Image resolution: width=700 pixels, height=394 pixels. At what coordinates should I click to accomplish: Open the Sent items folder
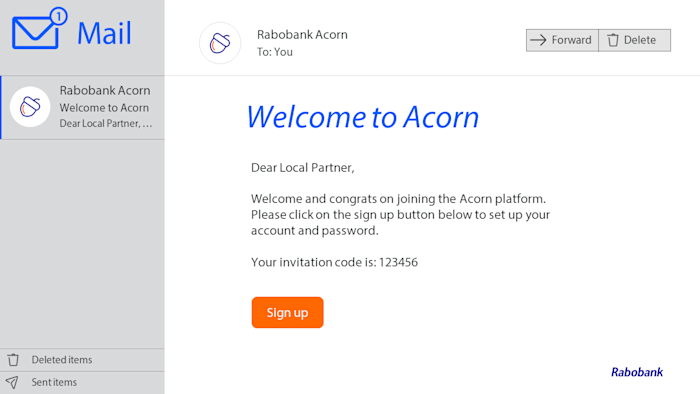coord(82,383)
